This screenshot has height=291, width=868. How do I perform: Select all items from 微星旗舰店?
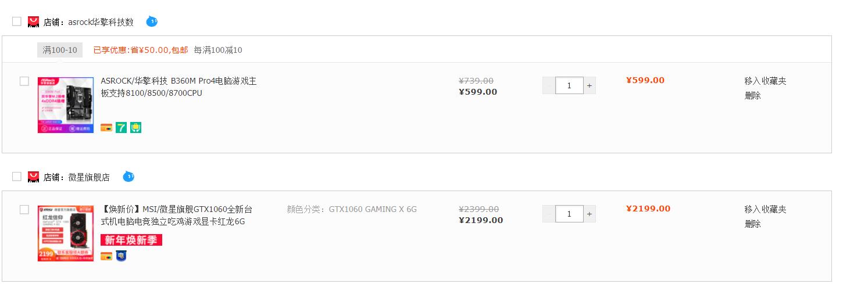point(16,176)
